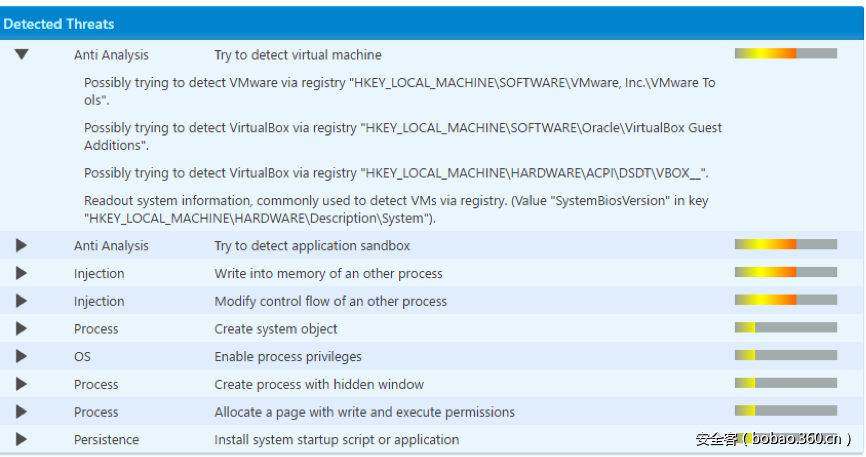Expand the "Enable process privileges" row arrow
The image size is (866, 457).
coord(21,356)
